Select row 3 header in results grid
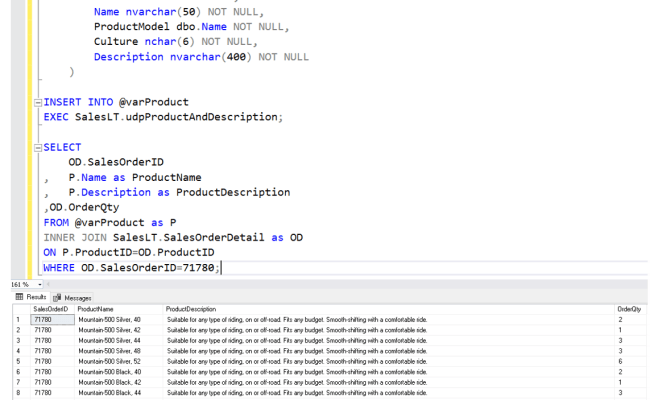 tap(22, 341)
